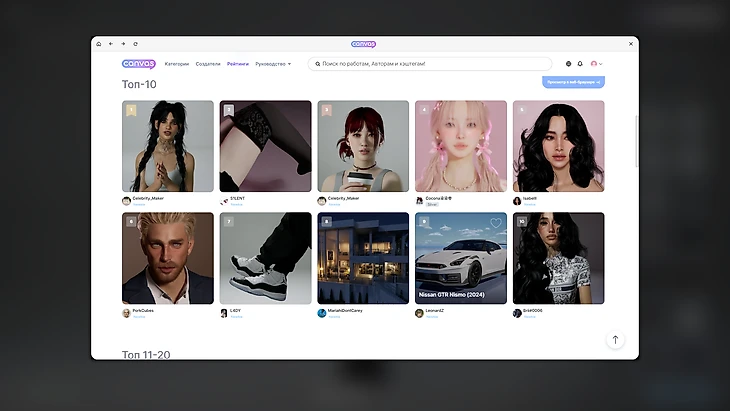Viewport: 730px width, 411px height.
Task: Go back with the left arrow
Action: coord(111,44)
